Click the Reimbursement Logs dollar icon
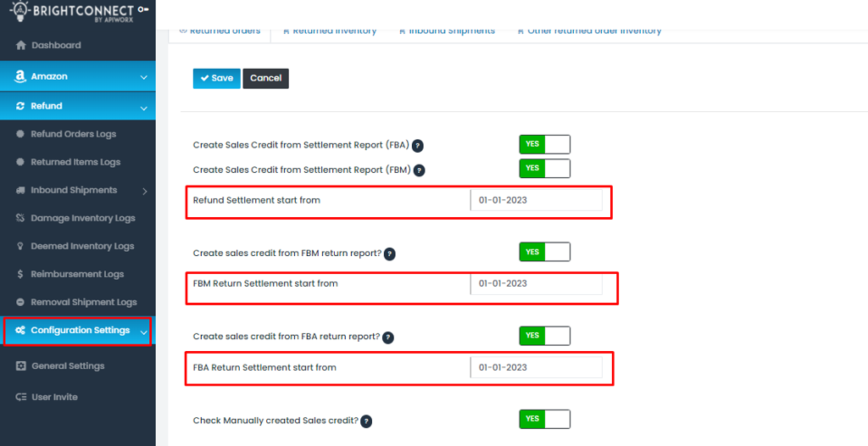 [20, 274]
